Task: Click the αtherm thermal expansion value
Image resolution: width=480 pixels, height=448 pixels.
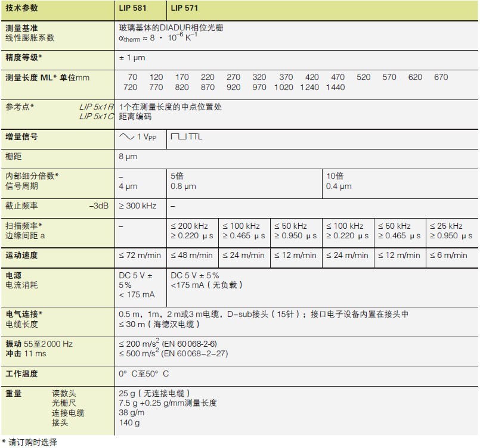Action: (x=158, y=38)
